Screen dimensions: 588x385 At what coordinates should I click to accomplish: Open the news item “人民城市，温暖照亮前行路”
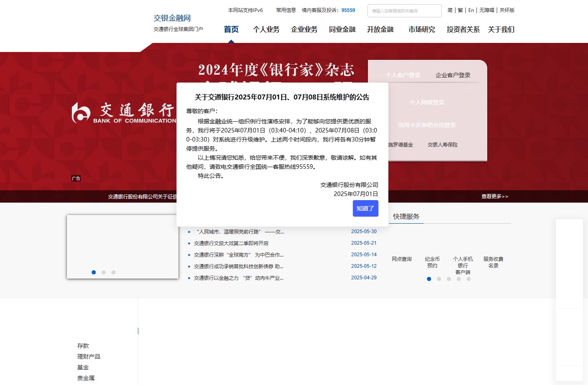(x=239, y=232)
